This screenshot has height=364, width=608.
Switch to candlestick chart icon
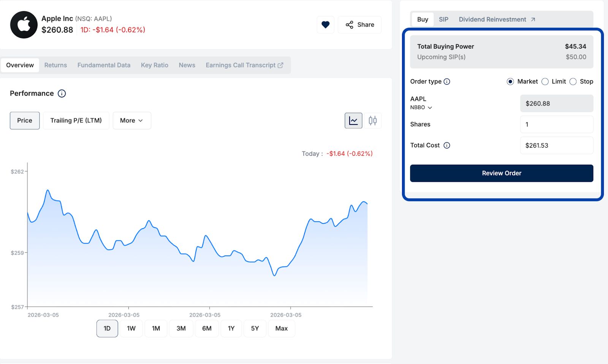(372, 121)
